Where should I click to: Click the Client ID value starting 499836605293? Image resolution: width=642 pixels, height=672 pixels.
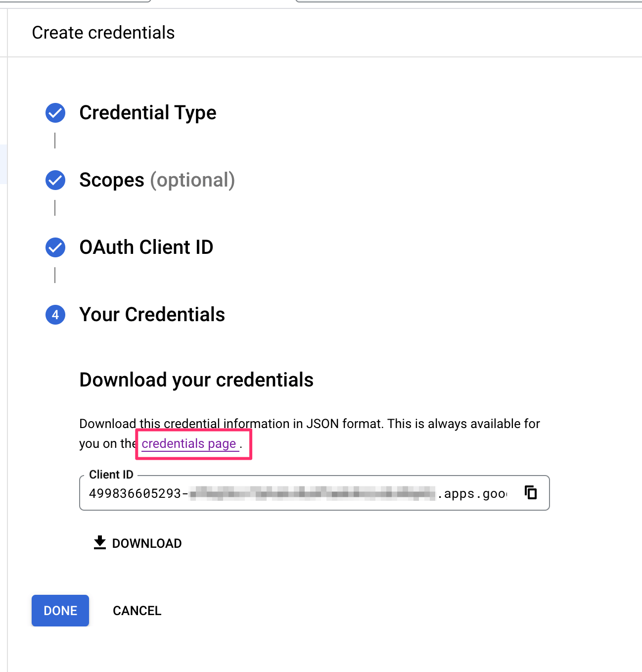tap(135, 493)
